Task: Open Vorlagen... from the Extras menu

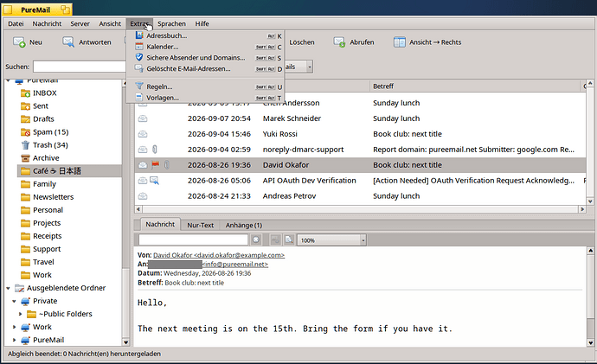Action: click(x=205, y=98)
